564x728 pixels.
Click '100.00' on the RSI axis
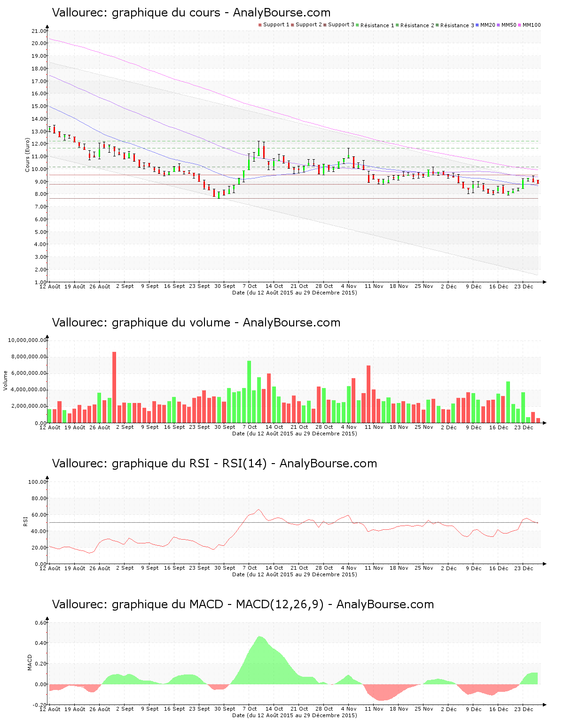(37, 482)
